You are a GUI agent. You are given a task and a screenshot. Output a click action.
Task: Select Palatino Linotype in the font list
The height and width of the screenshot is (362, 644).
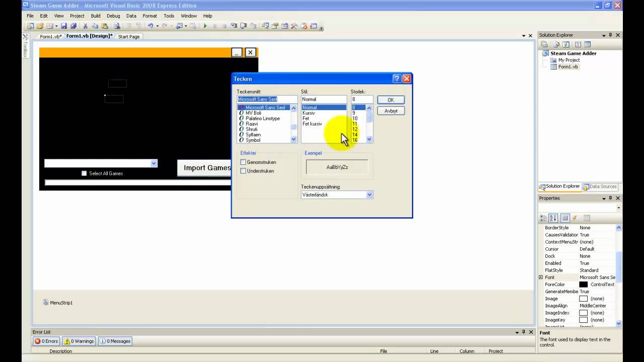[x=263, y=118]
